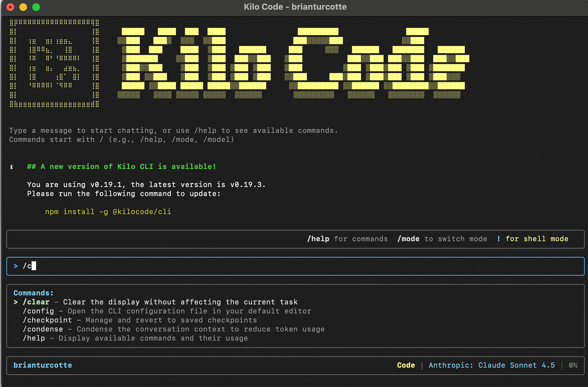Click the '! for shell mode' hint
Screen dimensions: 588x387
pos(532,239)
